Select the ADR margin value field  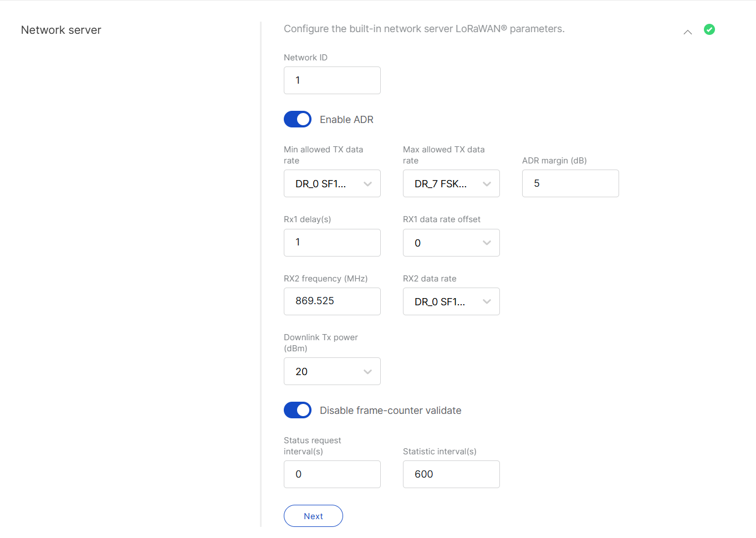[x=570, y=183]
